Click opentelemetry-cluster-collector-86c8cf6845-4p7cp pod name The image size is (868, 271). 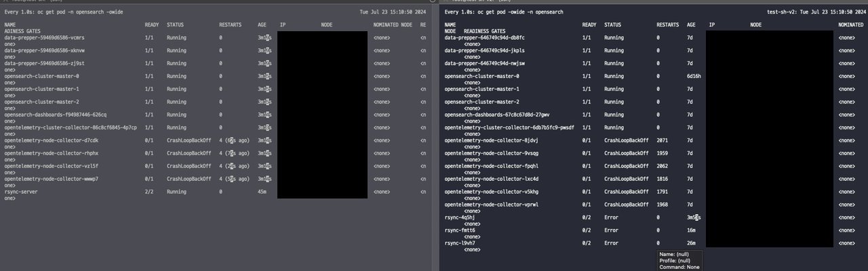[71, 128]
